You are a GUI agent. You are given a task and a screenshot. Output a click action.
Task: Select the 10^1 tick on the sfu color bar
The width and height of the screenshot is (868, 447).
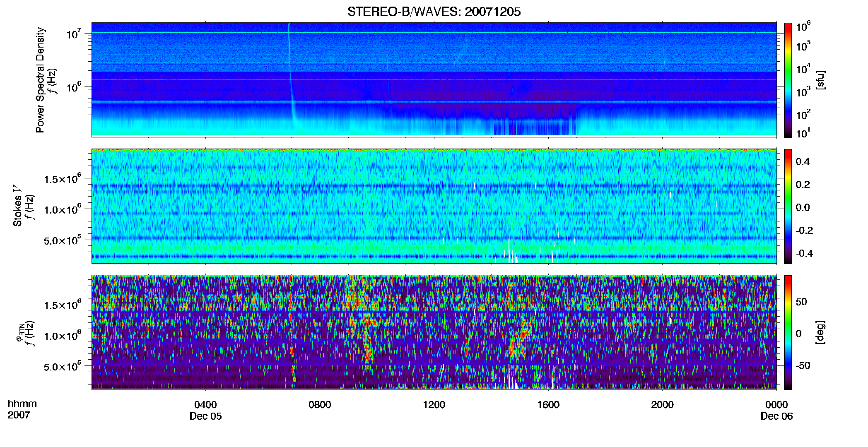tap(803, 133)
